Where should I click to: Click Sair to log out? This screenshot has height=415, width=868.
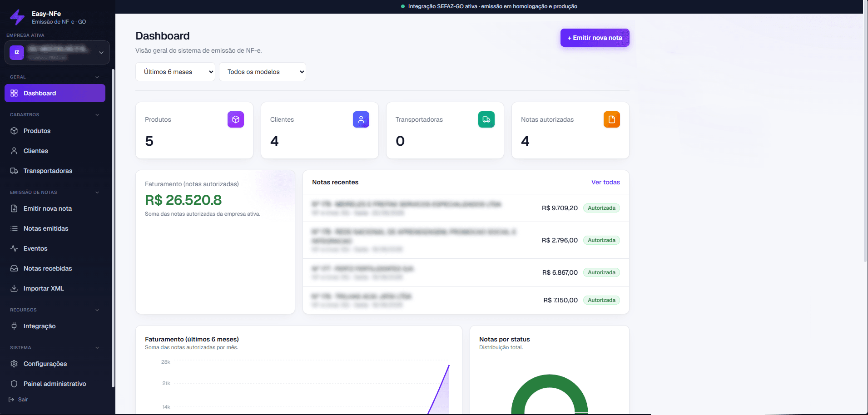(18, 400)
